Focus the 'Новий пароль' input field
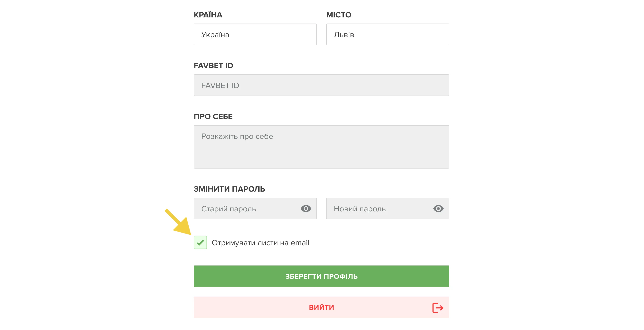Screen dimensions: 644x330 [379, 209]
